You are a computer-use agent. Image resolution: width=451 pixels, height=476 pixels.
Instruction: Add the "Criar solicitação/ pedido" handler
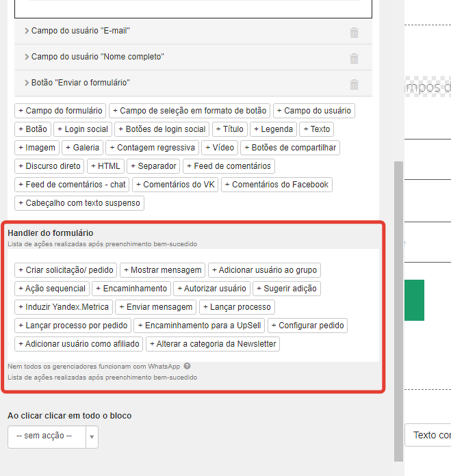point(66,270)
